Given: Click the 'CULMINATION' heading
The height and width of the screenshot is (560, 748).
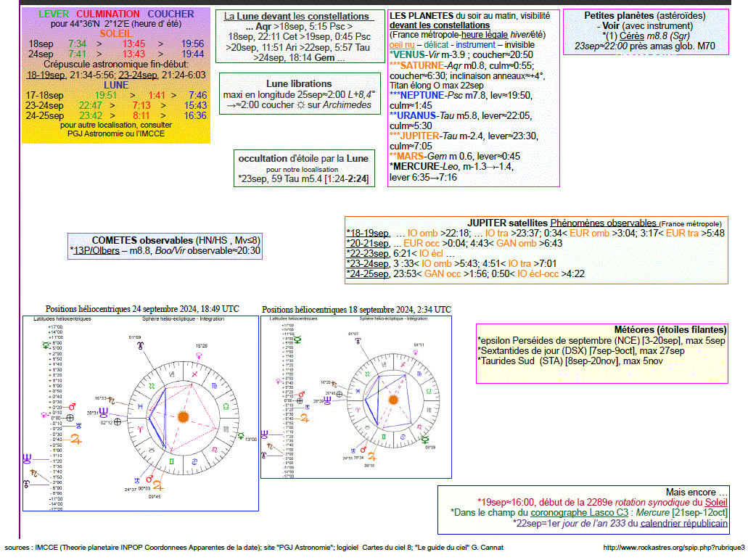Looking at the screenshot, I should click(x=108, y=15).
